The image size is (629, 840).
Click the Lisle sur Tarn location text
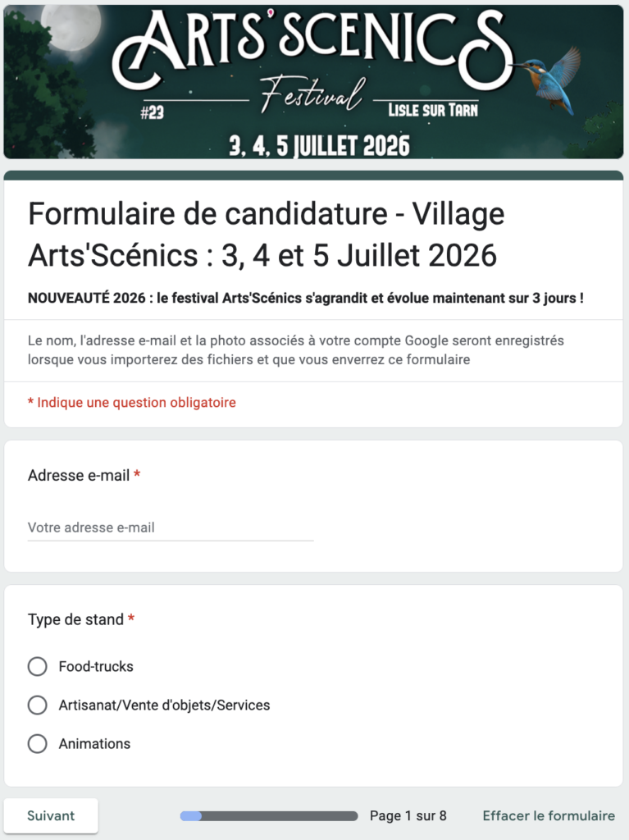432,110
